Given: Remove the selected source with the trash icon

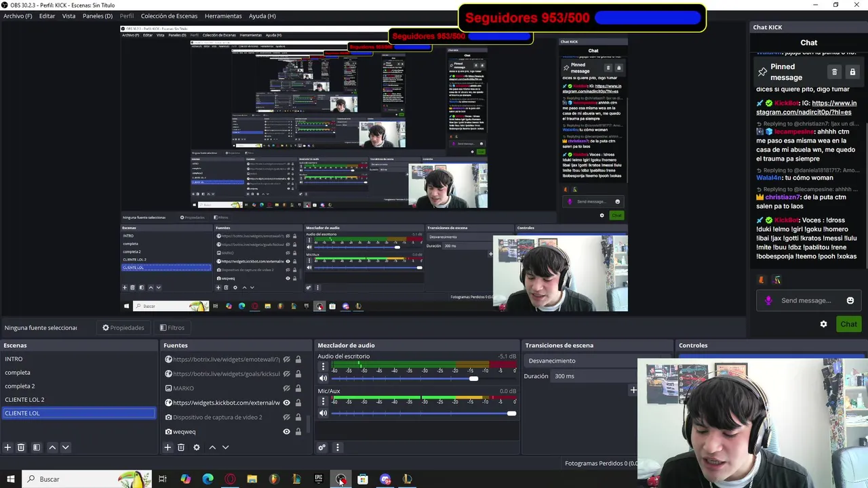Looking at the screenshot, I should tap(181, 447).
